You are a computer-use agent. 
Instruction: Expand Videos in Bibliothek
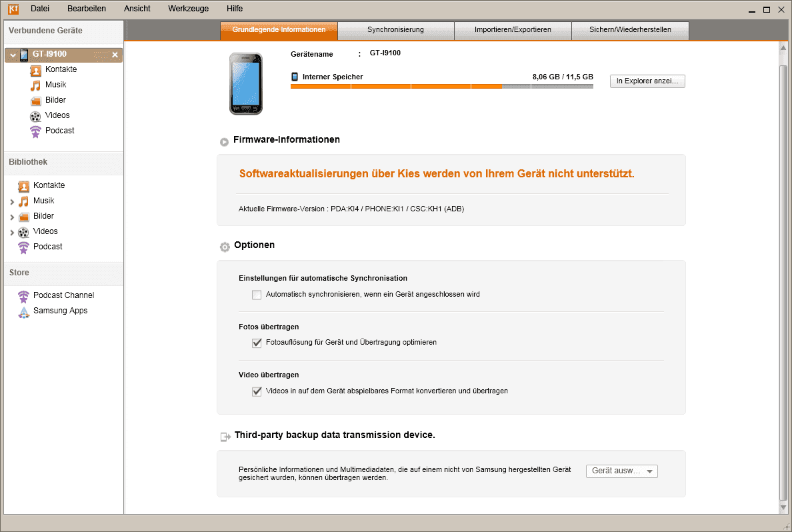tap(12, 233)
